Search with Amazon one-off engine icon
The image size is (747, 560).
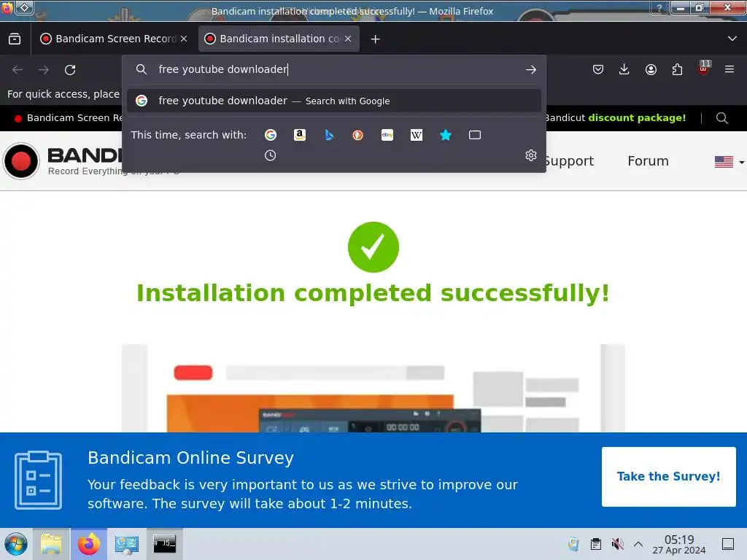pos(300,135)
